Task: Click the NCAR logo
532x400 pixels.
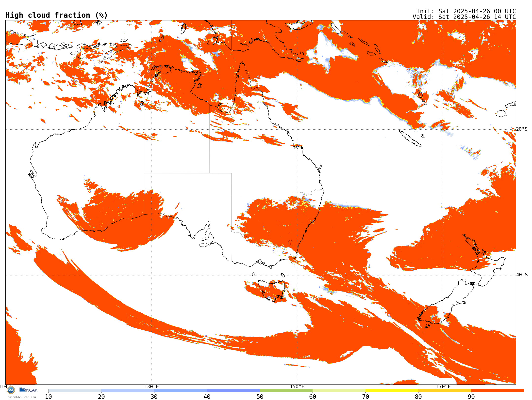Action: click(28, 390)
